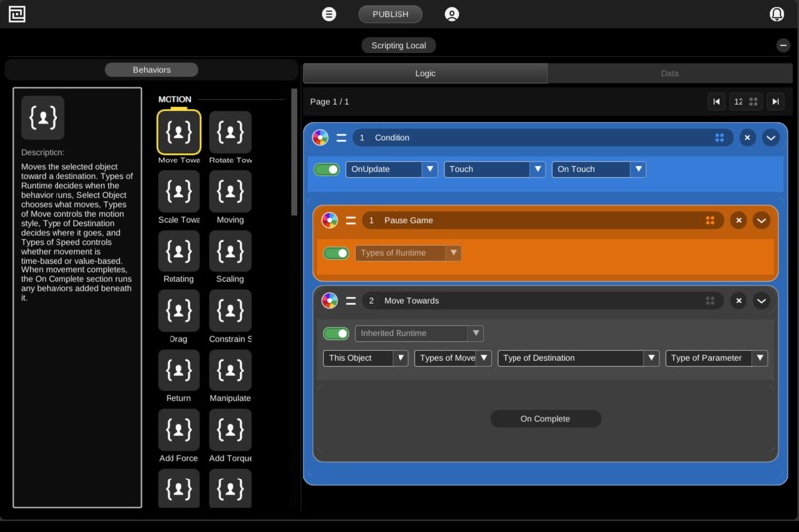Viewport: 799px width, 532px height.
Task: Go to last page of logic blocks
Action: pyautogui.click(x=775, y=102)
